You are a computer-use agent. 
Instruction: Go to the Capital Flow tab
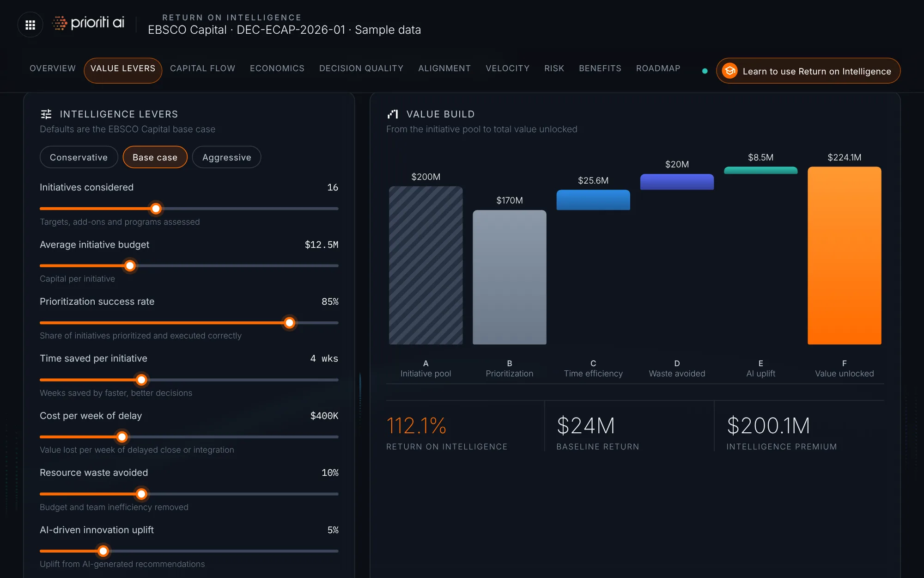[x=203, y=68]
